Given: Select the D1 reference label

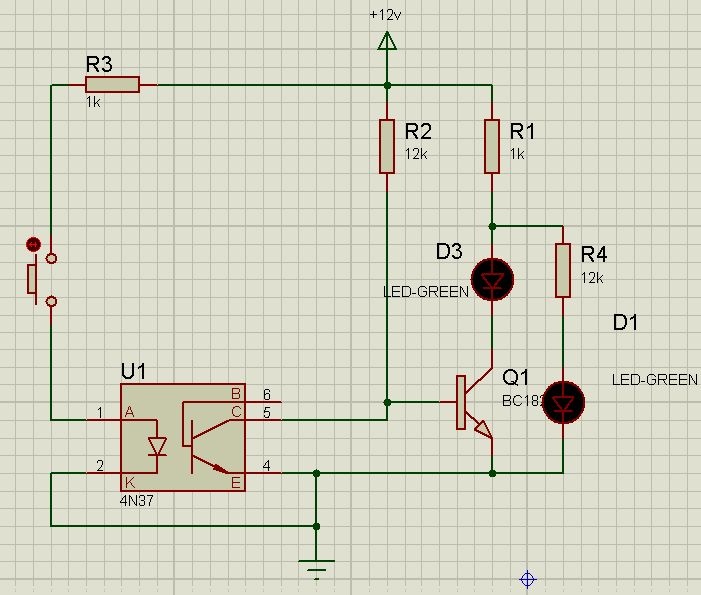Looking at the screenshot, I should [625, 323].
